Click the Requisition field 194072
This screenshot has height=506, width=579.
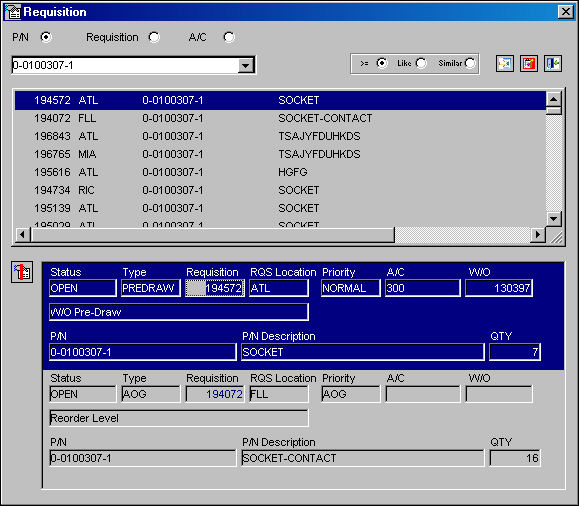tap(215, 394)
